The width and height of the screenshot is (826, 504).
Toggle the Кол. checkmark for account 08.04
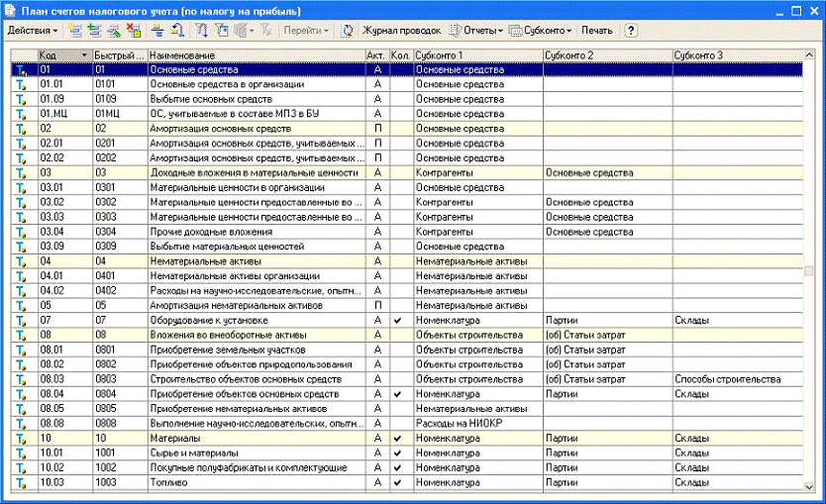coord(397,394)
